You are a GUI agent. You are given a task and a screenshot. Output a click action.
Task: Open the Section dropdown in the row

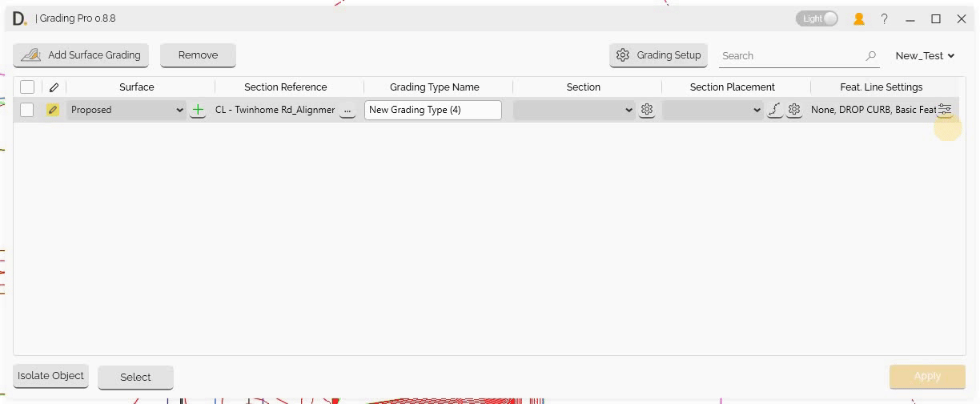(x=574, y=110)
